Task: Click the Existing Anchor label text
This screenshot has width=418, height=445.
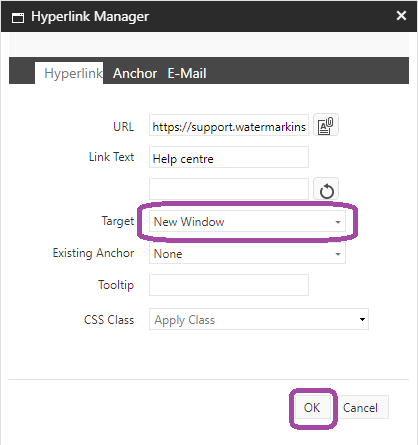Action: click(93, 253)
